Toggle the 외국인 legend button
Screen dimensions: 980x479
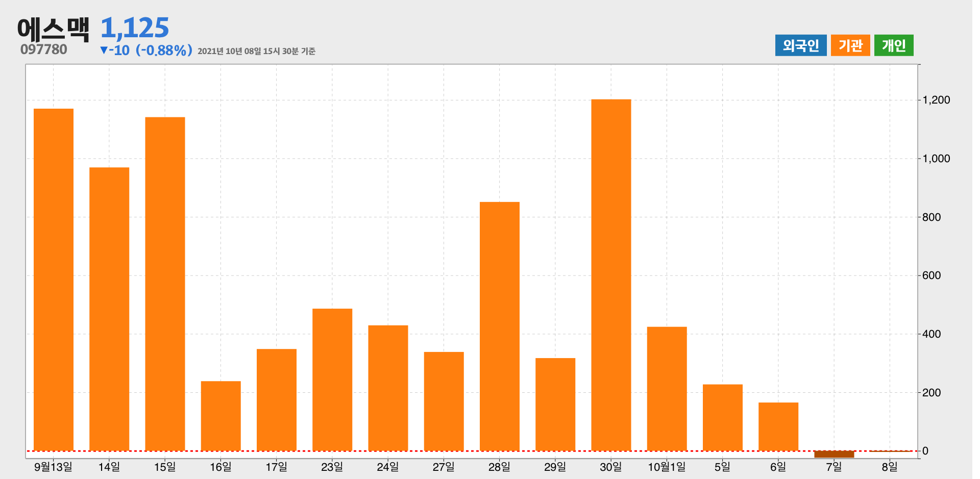point(800,45)
